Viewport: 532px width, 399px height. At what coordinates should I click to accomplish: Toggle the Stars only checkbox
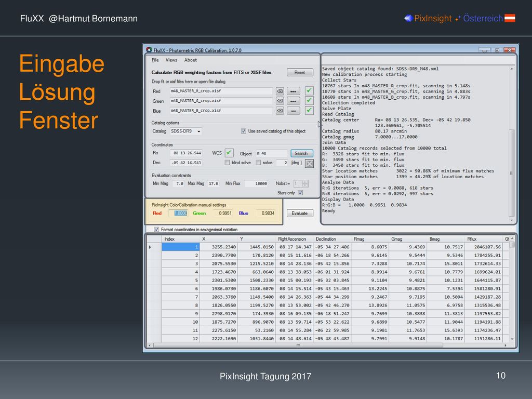click(x=300, y=193)
